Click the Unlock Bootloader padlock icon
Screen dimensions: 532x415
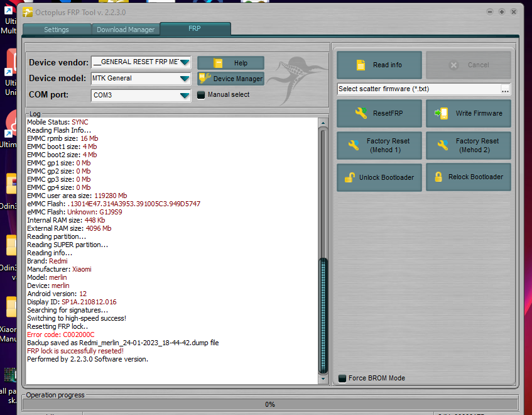pyautogui.click(x=350, y=177)
